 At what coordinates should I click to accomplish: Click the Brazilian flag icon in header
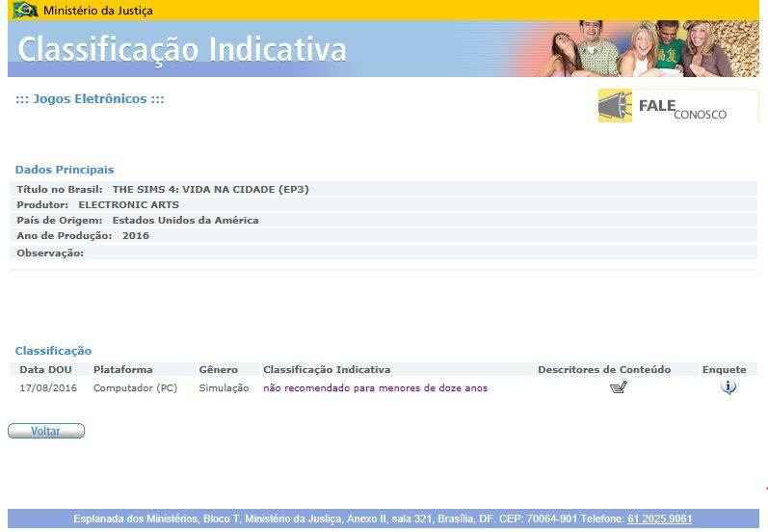point(25,11)
